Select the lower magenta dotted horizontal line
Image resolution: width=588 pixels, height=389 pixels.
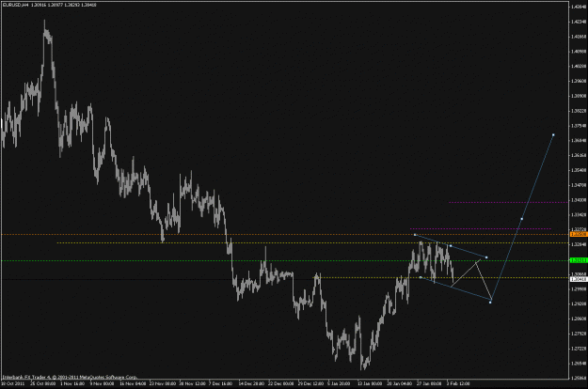click(x=481, y=228)
